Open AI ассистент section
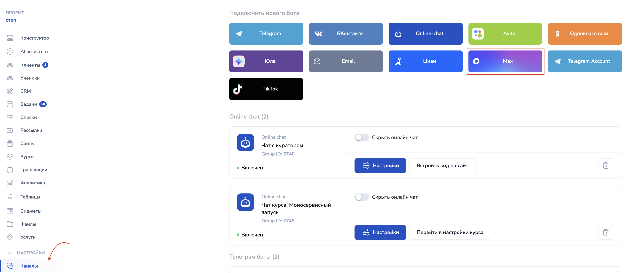 34,51
